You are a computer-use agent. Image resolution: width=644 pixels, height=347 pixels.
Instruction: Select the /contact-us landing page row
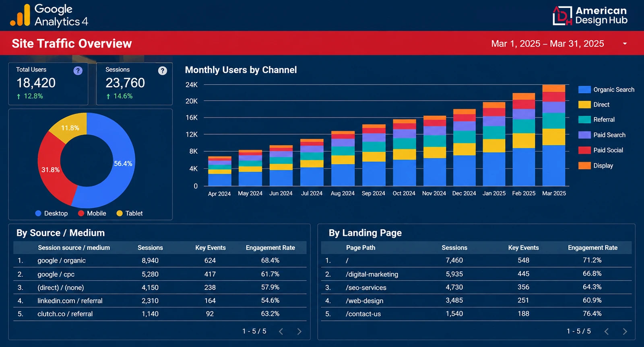pos(476,314)
